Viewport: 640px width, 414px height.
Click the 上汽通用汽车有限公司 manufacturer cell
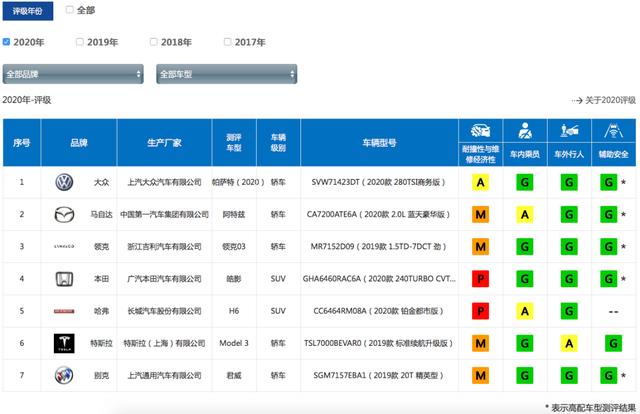(164, 375)
